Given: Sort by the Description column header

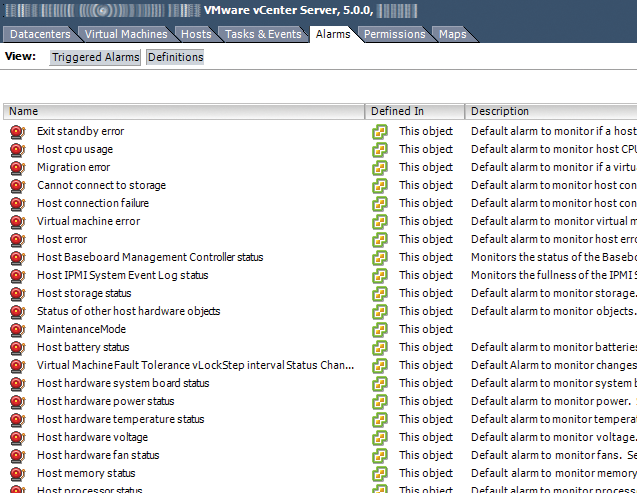Looking at the screenshot, I should 551,111.
